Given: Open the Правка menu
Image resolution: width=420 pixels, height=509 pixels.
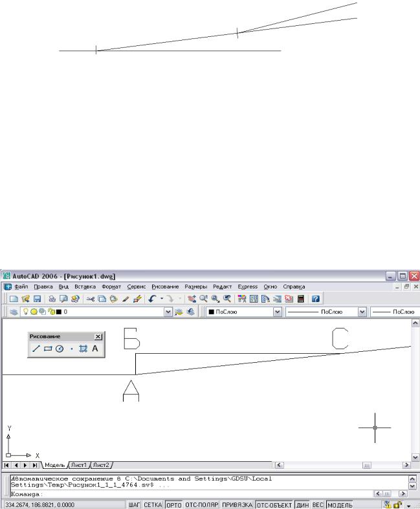Looking at the screenshot, I should tap(43, 287).
